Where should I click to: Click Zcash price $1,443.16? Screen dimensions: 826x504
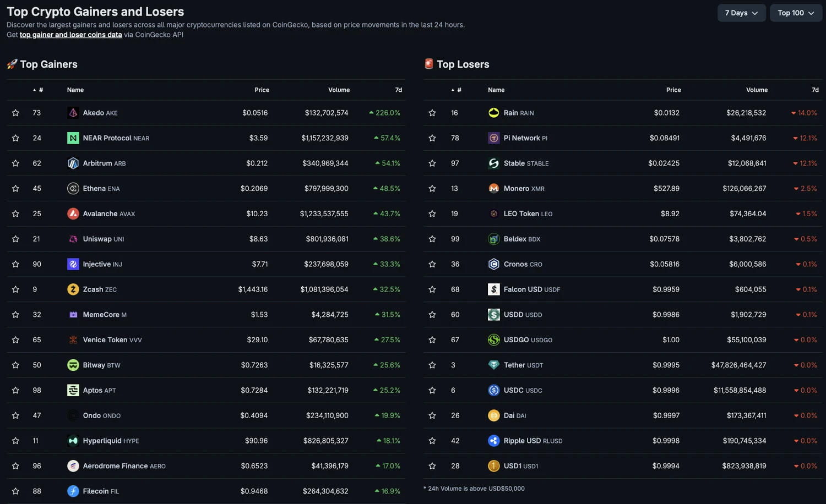[253, 289]
